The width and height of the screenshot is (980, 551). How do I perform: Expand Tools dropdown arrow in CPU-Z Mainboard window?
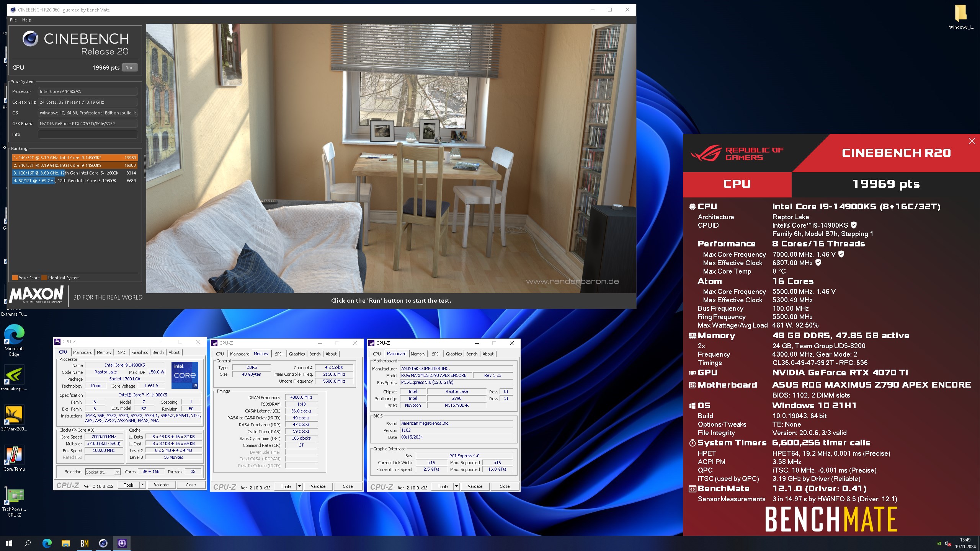(456, 486)
